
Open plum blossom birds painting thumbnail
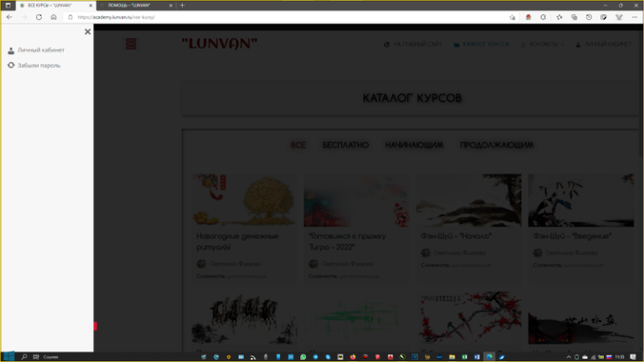point(469,318)
